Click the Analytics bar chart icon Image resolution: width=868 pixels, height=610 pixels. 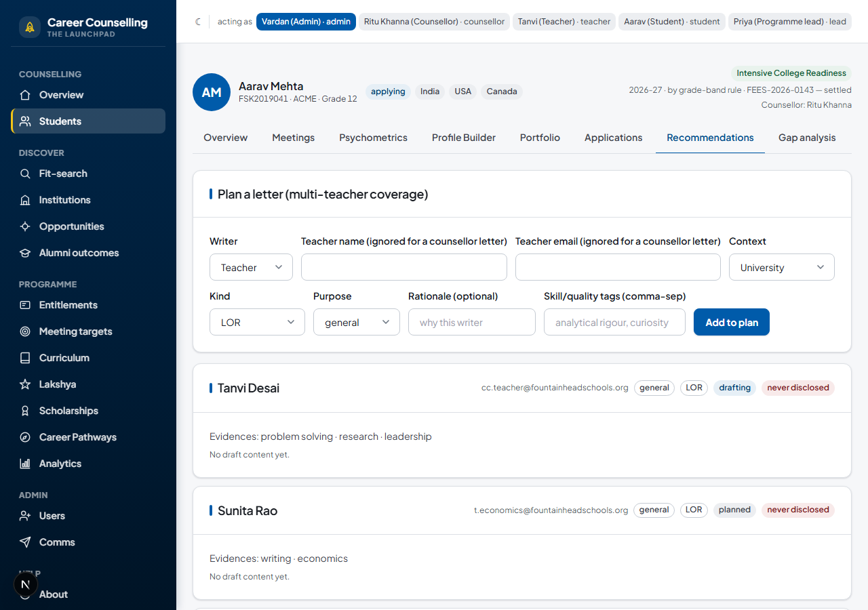point(25,464)
